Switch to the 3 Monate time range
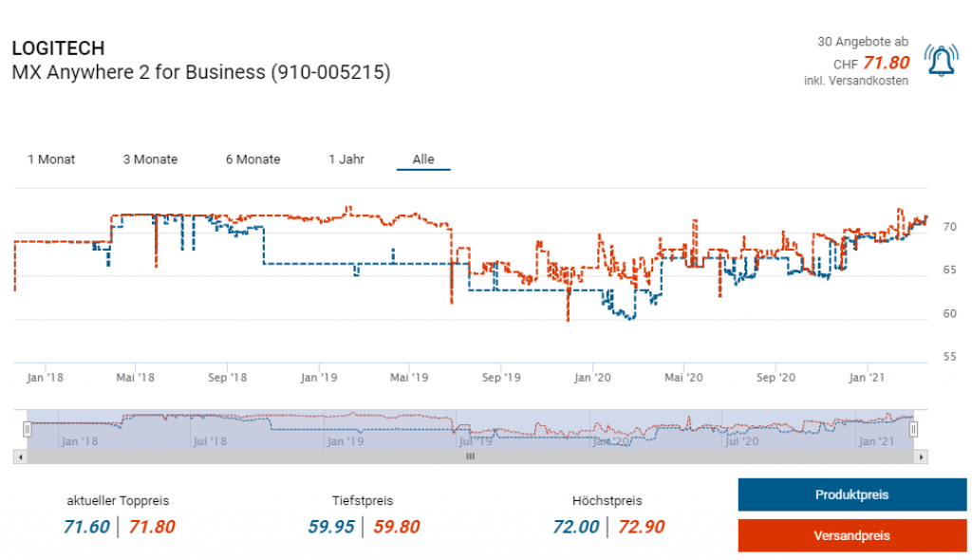The height and width of the screenshot is (560, 972). tap(150, 159)
